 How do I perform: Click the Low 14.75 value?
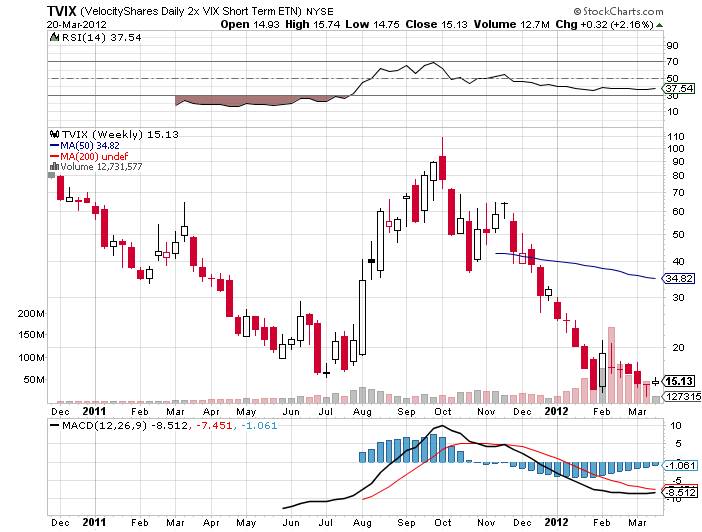372,25
